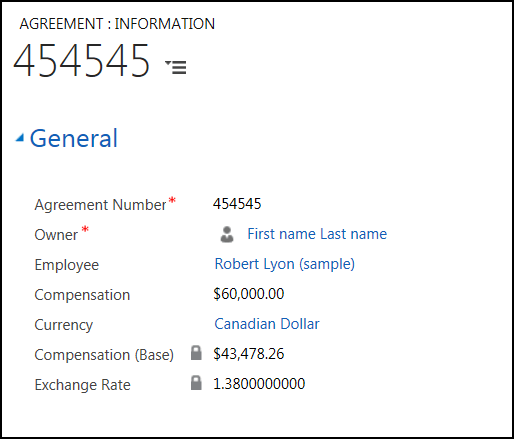Click the Compensation field label

tap(82, 295)
